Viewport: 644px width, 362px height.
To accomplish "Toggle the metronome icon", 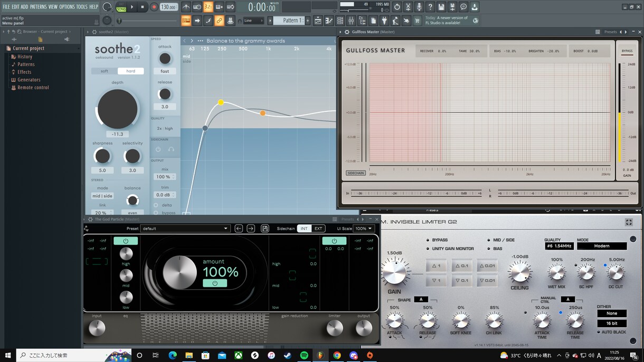I will [x=186, y=7].
